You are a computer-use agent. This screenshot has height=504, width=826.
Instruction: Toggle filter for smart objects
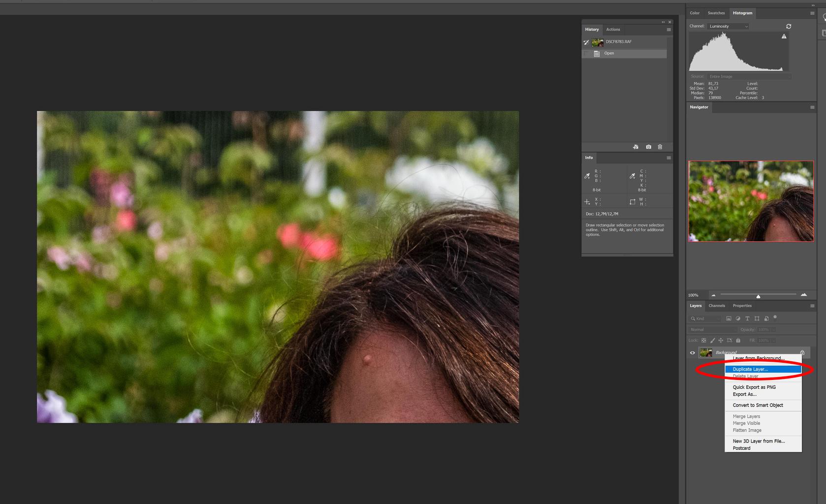tap(766, 319)
